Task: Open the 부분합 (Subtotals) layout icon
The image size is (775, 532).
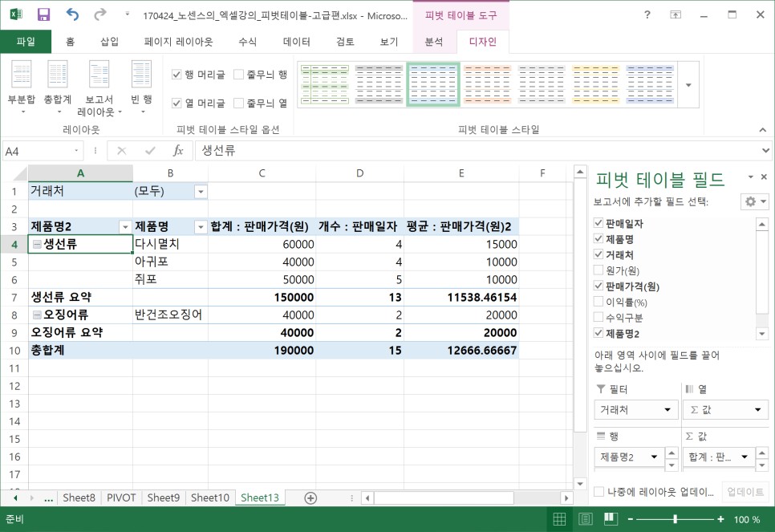Action: pyautogui.click(x=21, y=87)
